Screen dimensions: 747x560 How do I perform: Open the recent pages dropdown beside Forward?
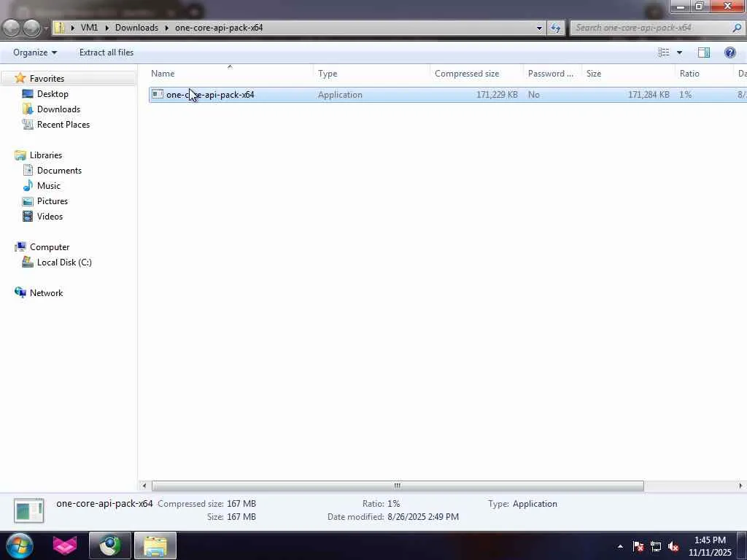coord(46,28)
